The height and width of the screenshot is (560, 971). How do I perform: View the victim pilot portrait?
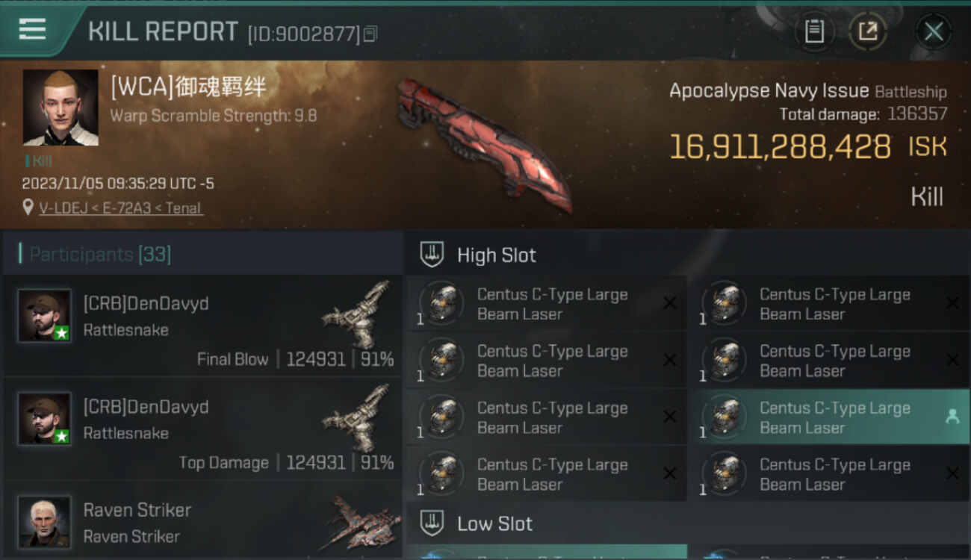coord(61,108)
